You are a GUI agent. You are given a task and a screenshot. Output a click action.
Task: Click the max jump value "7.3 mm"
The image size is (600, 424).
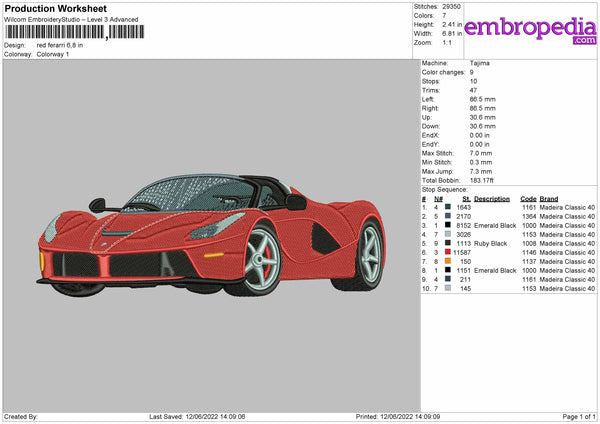[x=481, y=171]
